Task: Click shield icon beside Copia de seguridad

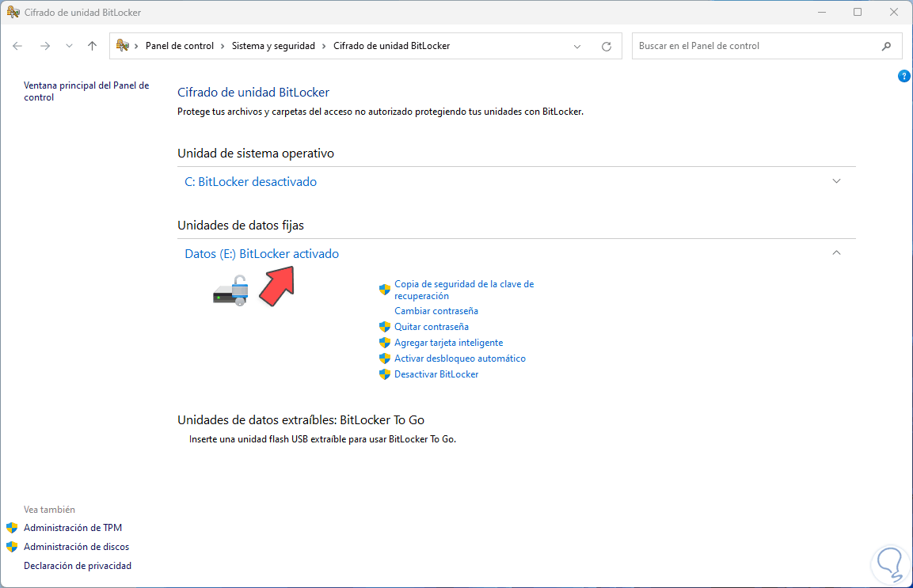Action: [384, 290]
